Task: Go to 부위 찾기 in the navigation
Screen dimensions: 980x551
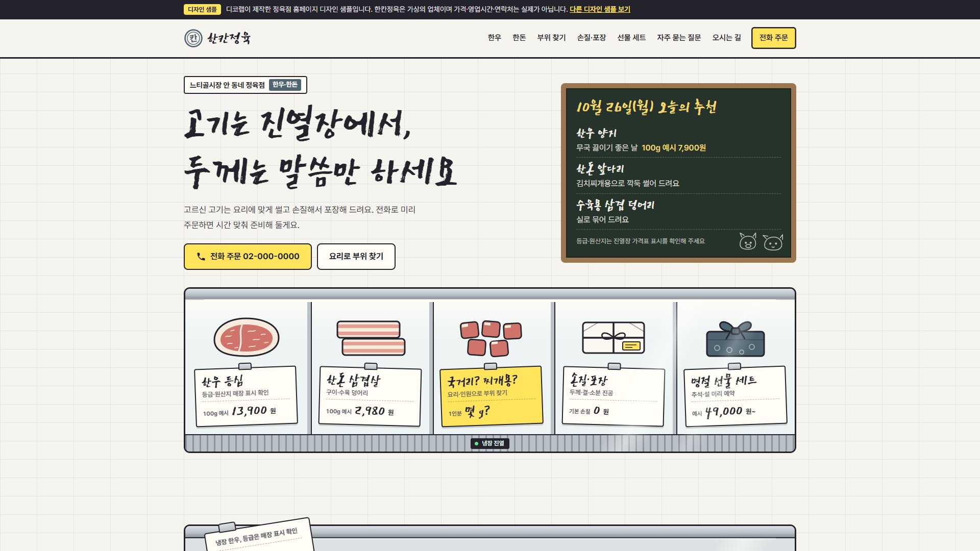Action: click(x=551, y=38)
